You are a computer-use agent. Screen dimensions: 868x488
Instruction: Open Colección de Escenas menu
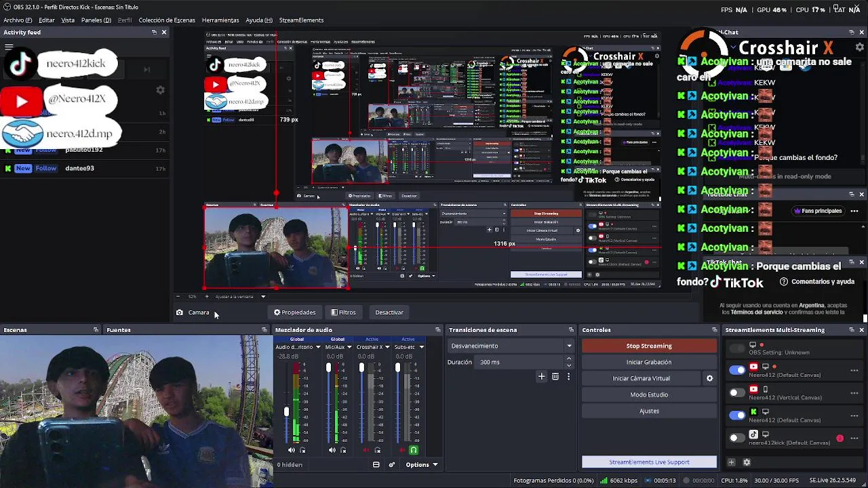coord(167,20)
